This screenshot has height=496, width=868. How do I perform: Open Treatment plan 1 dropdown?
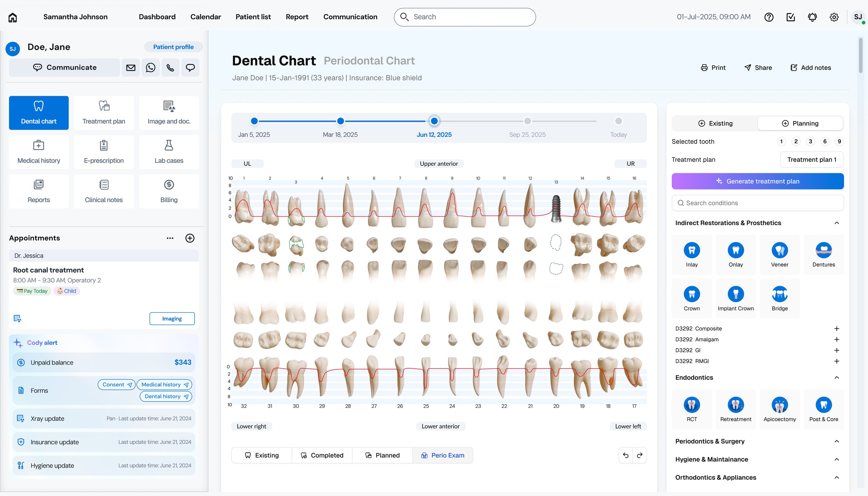tap(812, 160)
